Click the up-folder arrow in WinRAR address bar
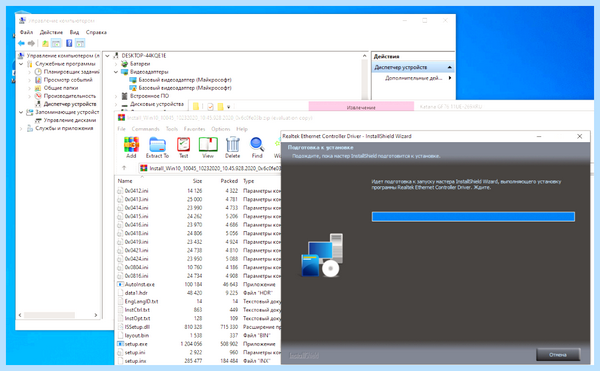 [x=124, y=168]
